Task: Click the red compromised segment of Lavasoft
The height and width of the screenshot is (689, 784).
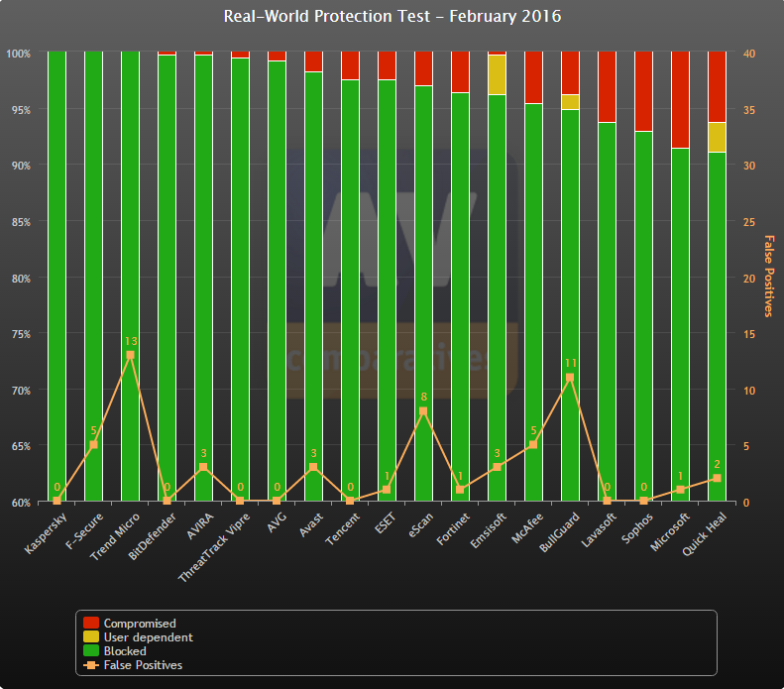Action: click(x=607, y=86)
